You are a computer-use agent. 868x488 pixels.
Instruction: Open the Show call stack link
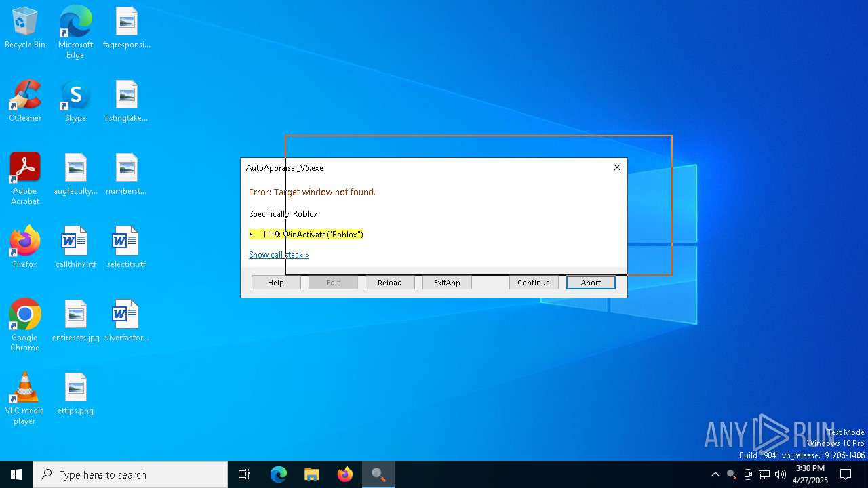click(x=279, y=255)
